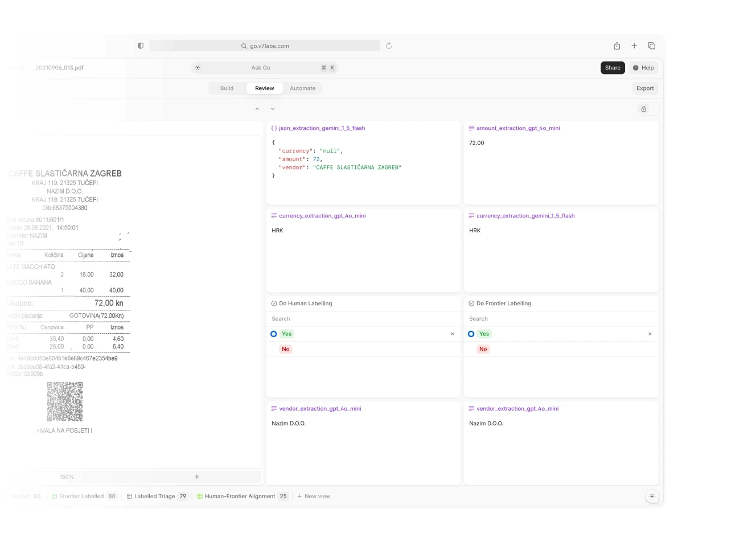Switch to the Review tab
Image resolution: width=756 pixels, height=541 pixels.
(x=265, y=88)
